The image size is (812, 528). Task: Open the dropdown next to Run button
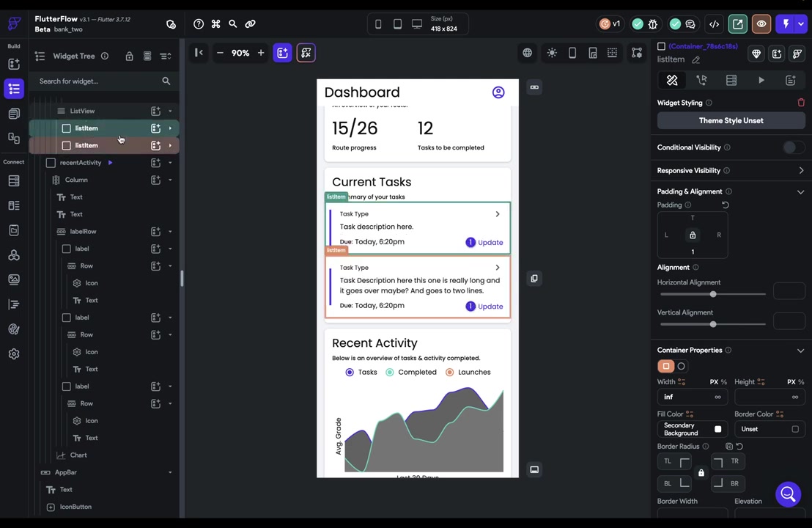(x=801, y=24)
